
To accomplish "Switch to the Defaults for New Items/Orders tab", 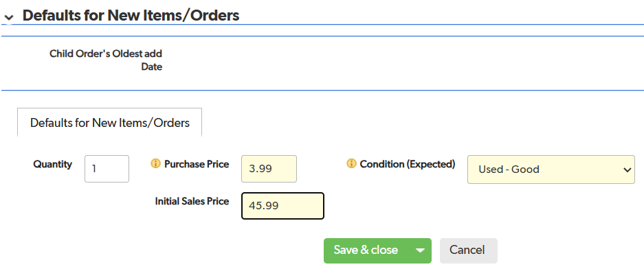I will (x=110, y=123).
